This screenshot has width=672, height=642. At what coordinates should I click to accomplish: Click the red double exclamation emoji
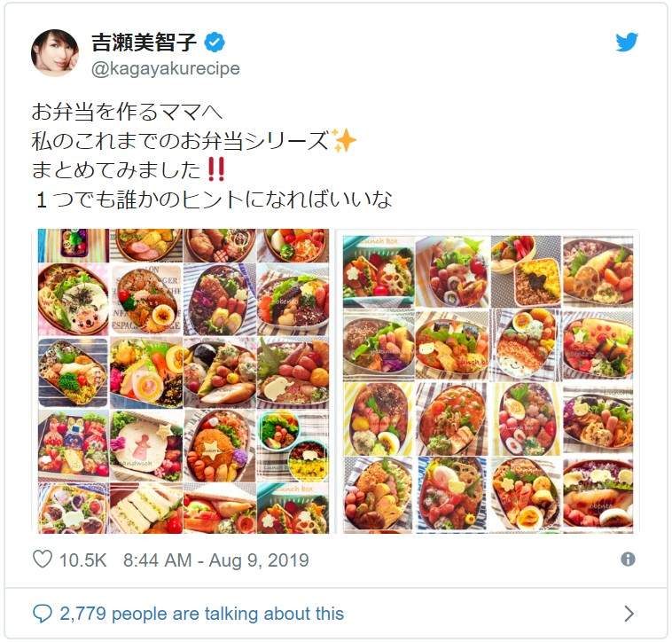(215, 169)
